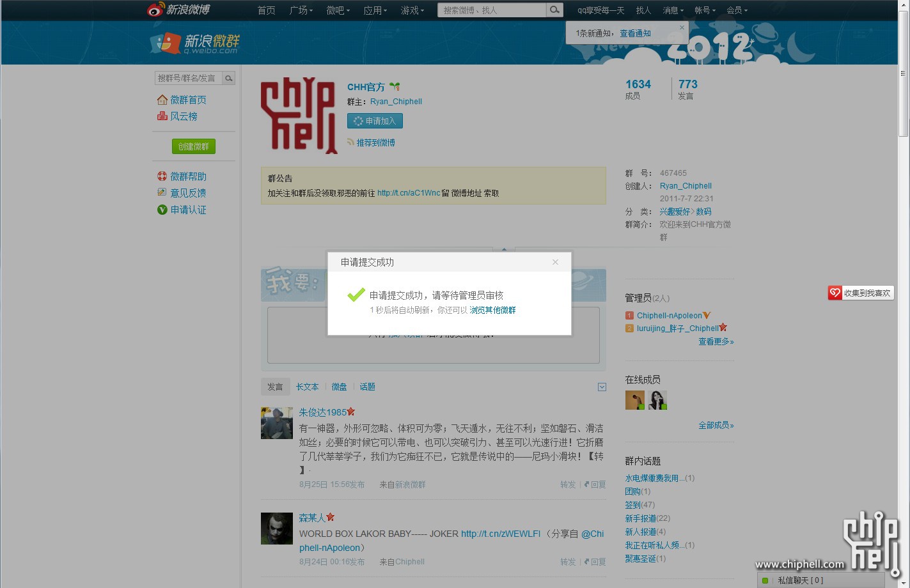Click 找人 in the top bar

(643, 10)
